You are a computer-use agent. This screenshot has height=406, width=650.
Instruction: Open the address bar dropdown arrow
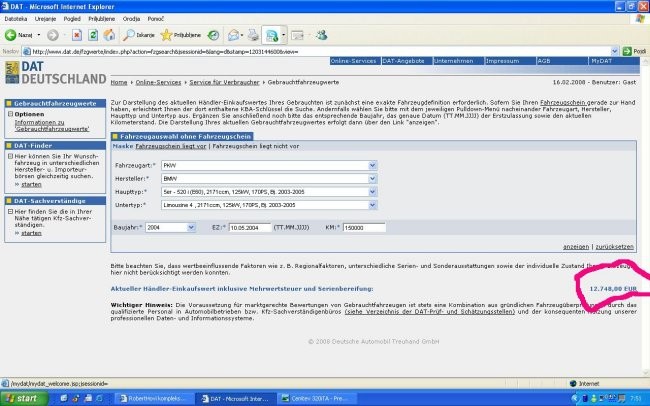tap(615, 51)
